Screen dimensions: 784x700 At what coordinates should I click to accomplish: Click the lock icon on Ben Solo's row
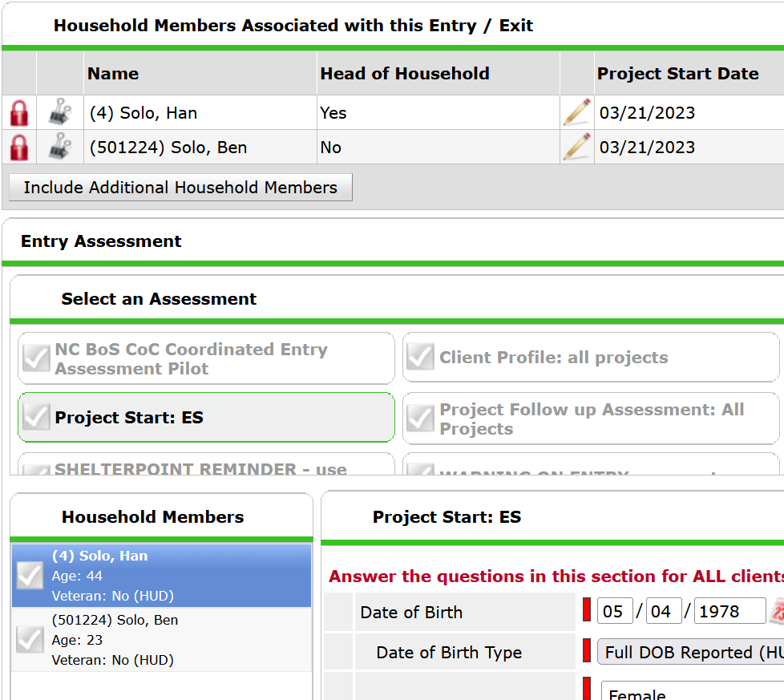18,147
